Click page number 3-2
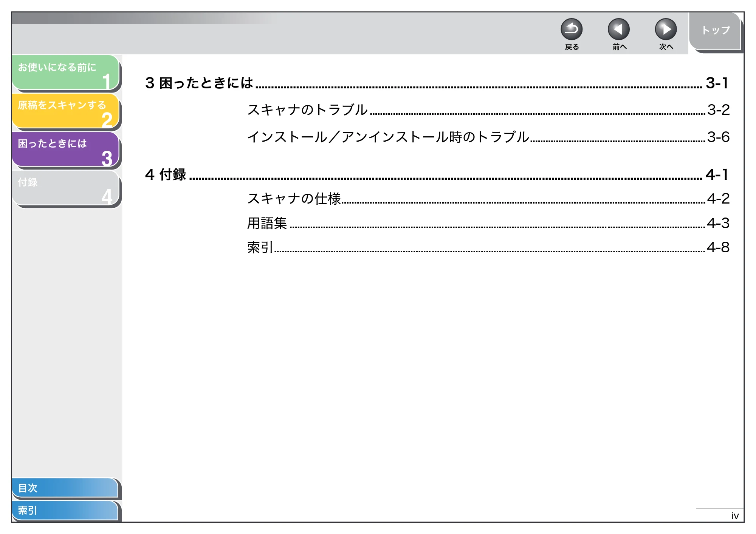This screenshot has width=756, height=534. coord(719,110)
